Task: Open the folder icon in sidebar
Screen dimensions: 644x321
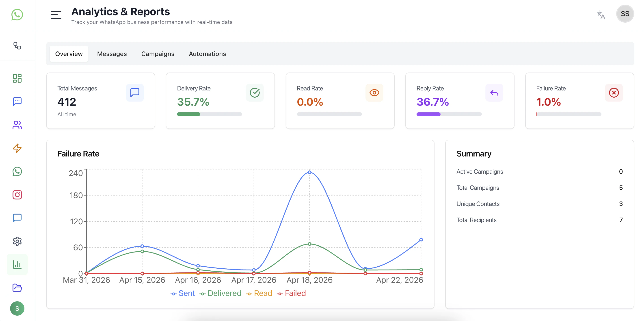Action: (17, 287)
